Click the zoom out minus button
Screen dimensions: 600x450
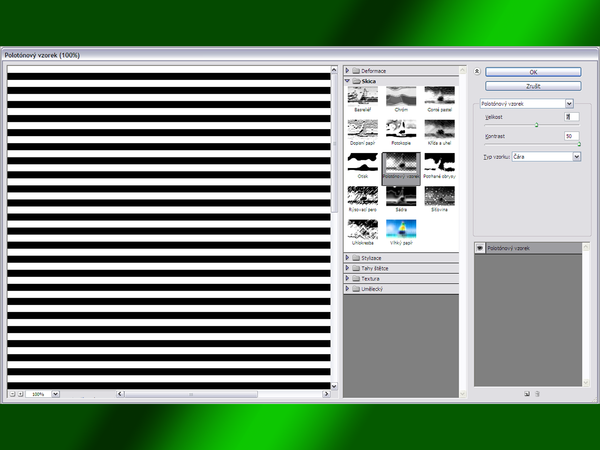point(11,394)
